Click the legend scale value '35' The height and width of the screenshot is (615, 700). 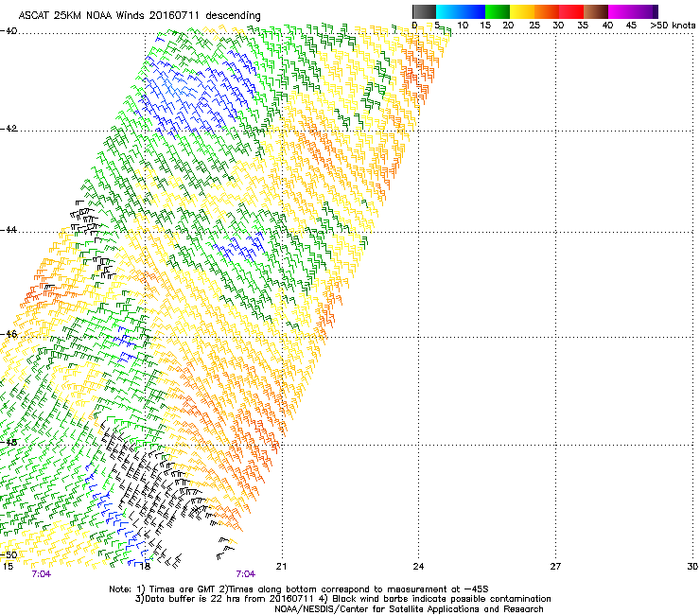click(583, 26)
